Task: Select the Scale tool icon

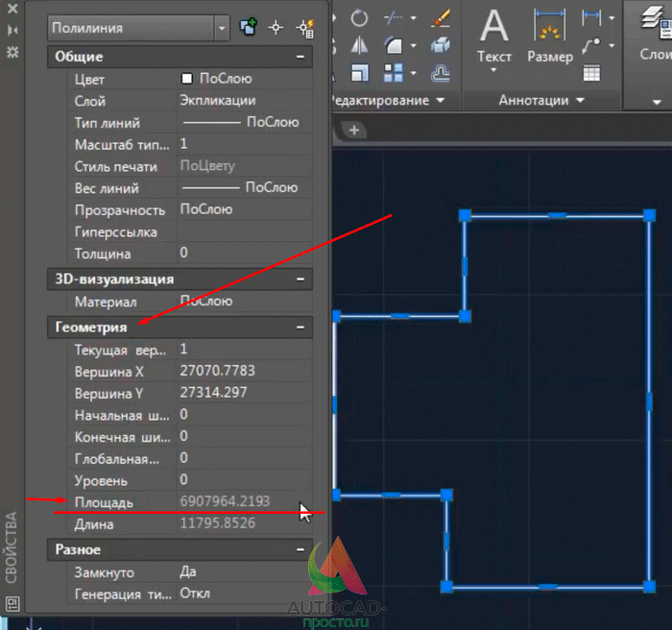Action: (x=359, y=73)
